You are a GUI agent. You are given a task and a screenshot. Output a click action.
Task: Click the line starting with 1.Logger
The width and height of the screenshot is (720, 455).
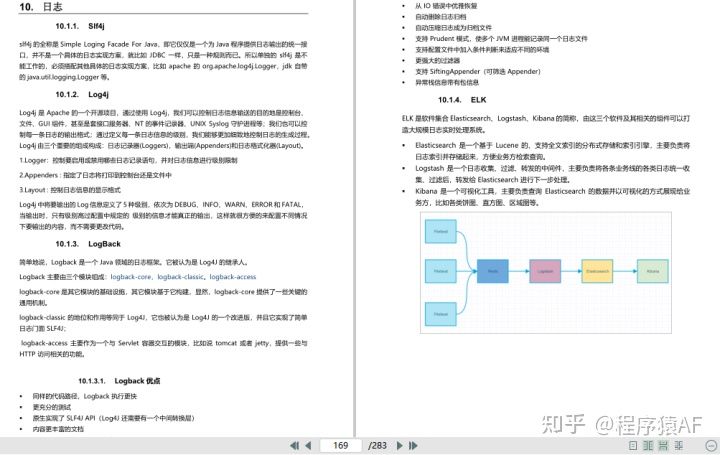[128, 160]
